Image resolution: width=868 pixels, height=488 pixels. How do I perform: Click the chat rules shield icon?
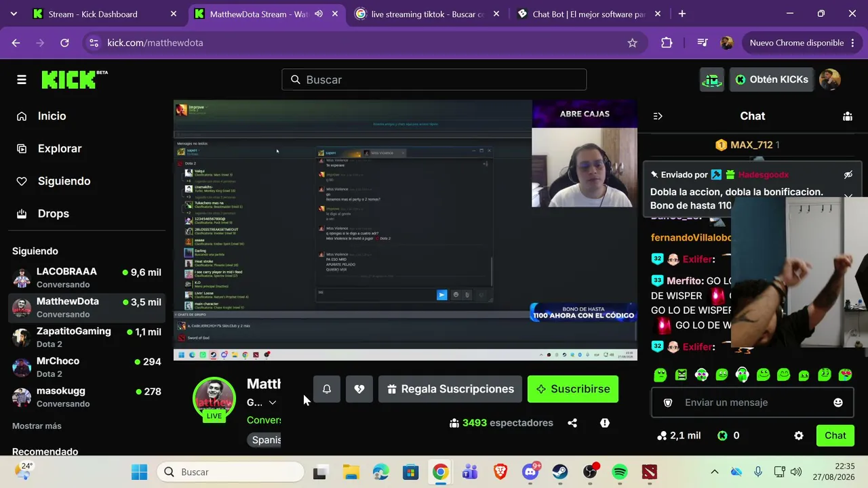click(668, 403)
